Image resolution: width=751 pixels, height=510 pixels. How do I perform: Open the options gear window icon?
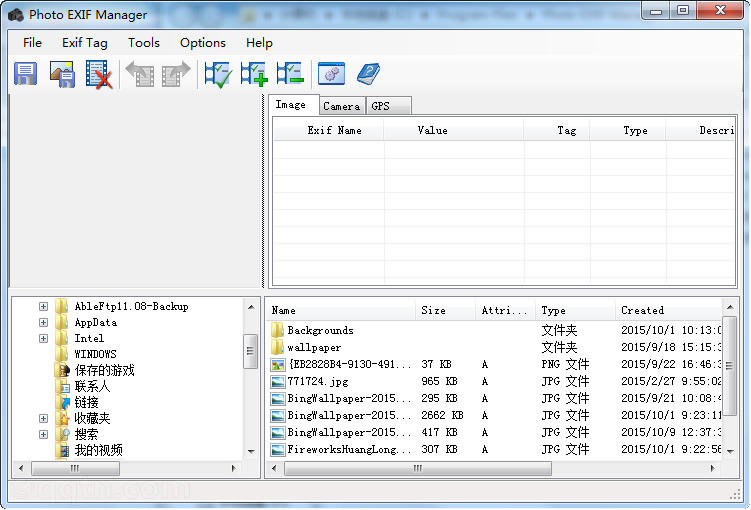[331, 73]
